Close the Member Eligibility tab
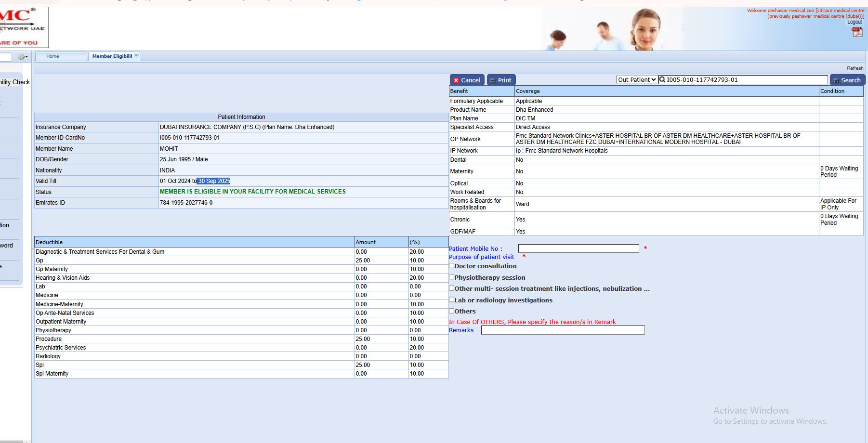 pos(136,56)
